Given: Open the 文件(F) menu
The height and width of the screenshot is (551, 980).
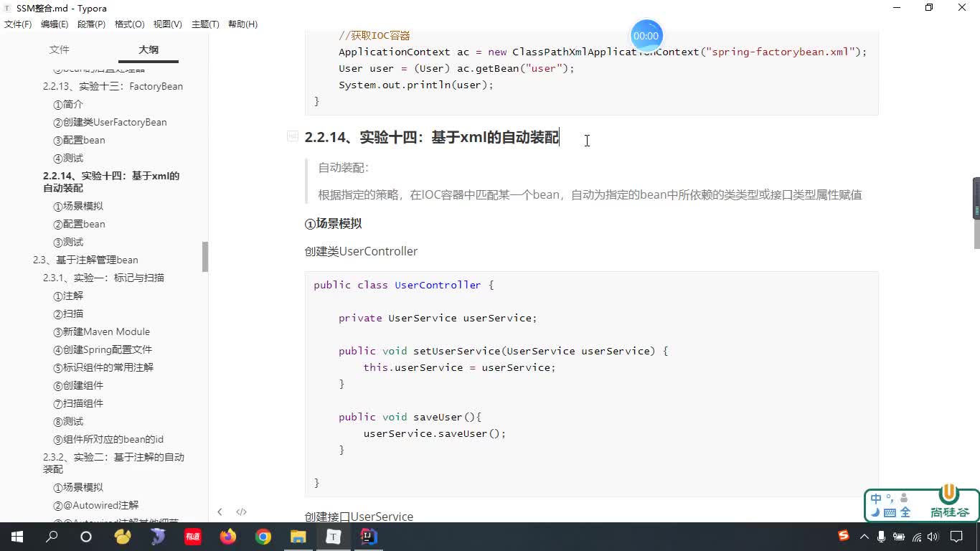Looking at the screenshot, I should point(18,24).
